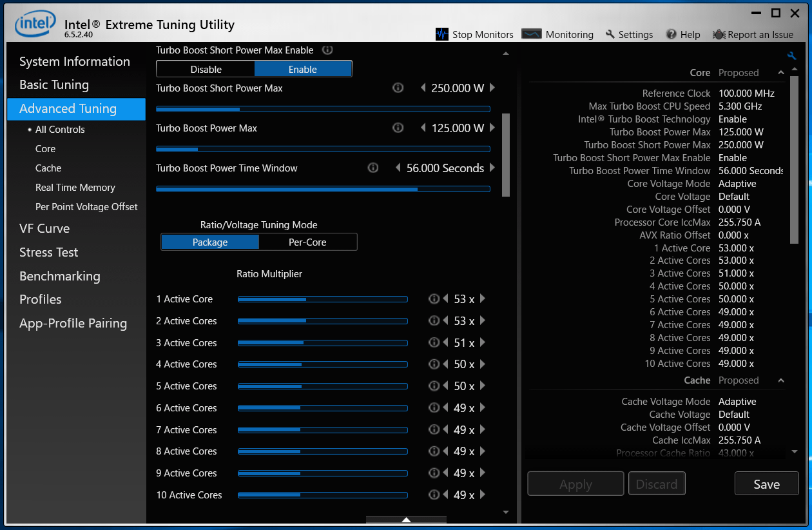Show info for Turbo Boost Short Power Max Enable

[327, 50]
